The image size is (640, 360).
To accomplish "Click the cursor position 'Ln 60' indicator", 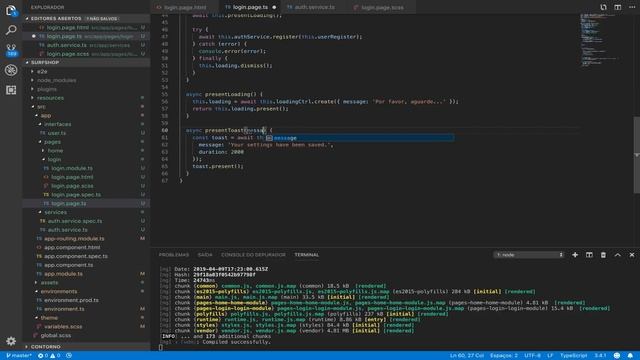I will (x=467, y=356).
